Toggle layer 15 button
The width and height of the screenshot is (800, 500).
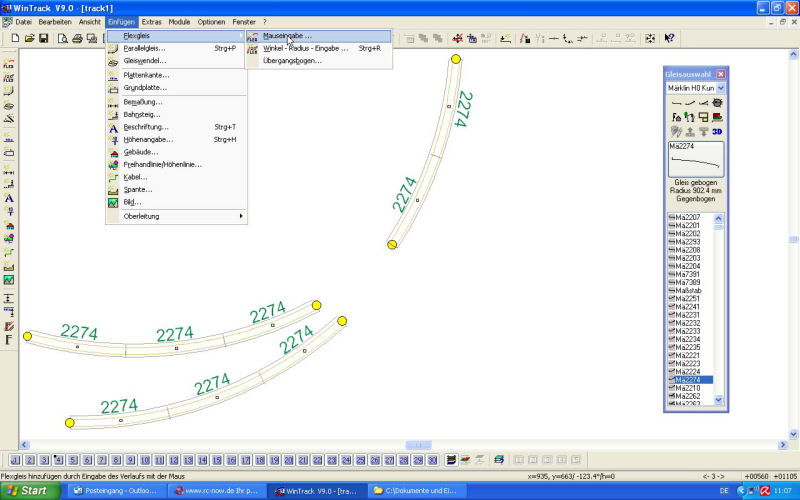coord(217,460)
